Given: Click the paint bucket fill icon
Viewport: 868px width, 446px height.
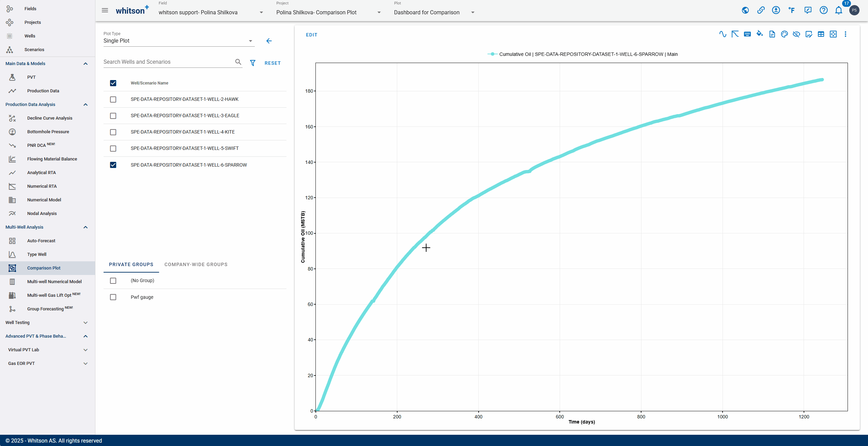Looking at the screenshot, I should (759, 34).
